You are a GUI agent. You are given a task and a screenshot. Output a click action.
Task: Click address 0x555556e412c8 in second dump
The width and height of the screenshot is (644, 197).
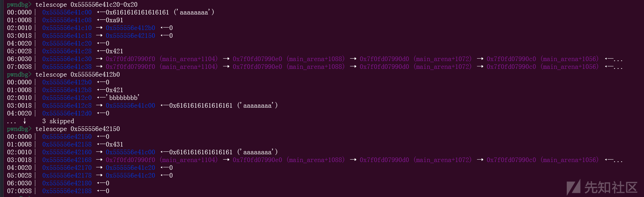[67, 106]
